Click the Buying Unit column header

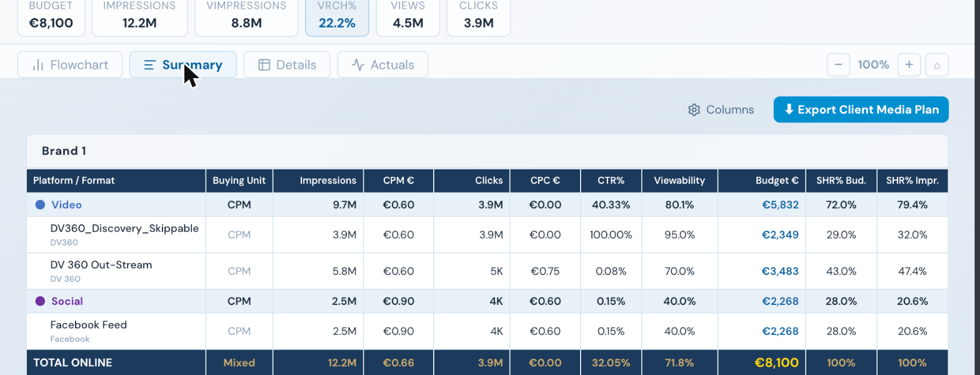(x=239, y=181)
